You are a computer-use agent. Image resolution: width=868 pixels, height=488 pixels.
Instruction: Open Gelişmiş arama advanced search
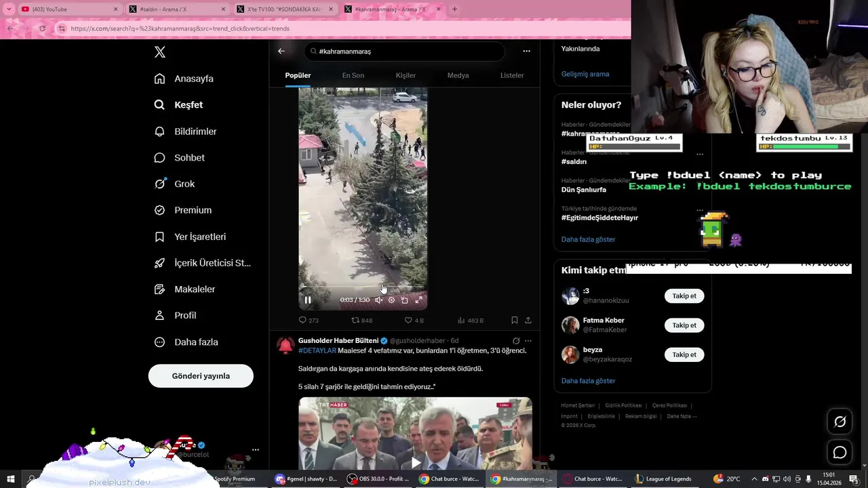[585, 74]
